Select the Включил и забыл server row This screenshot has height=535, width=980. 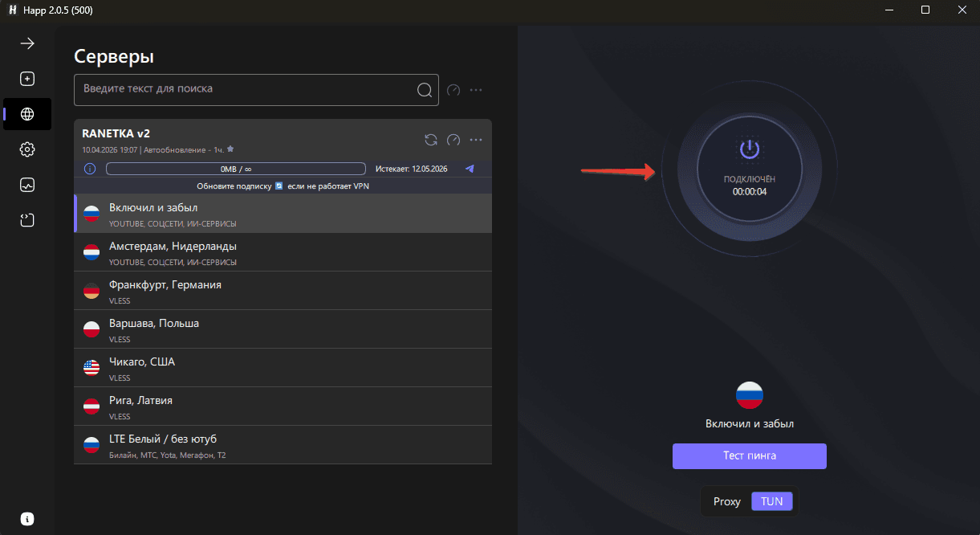[283, 214]
